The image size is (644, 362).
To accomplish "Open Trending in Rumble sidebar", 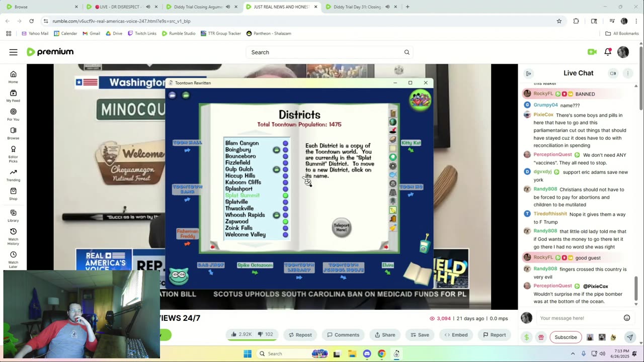I will pos(13,175).
